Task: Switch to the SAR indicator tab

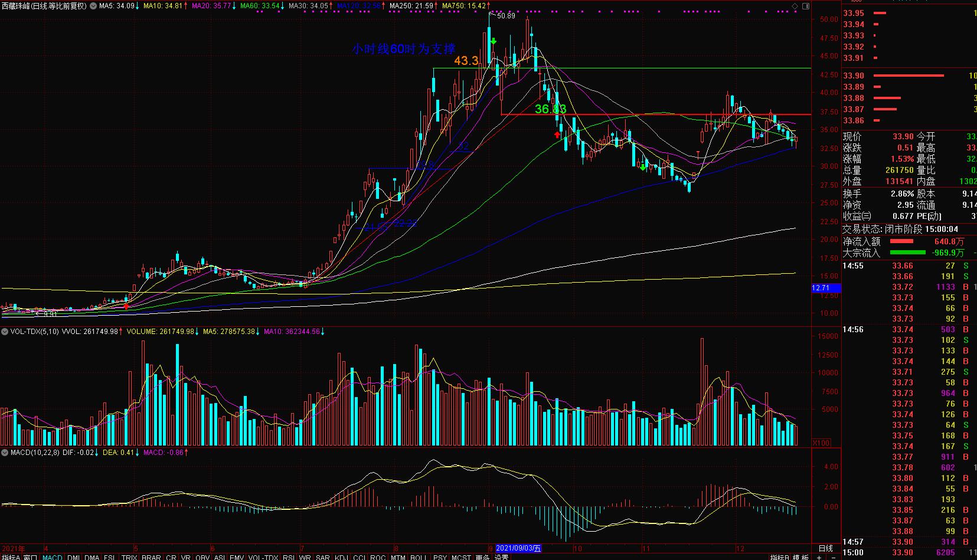Action: (323, 556)
